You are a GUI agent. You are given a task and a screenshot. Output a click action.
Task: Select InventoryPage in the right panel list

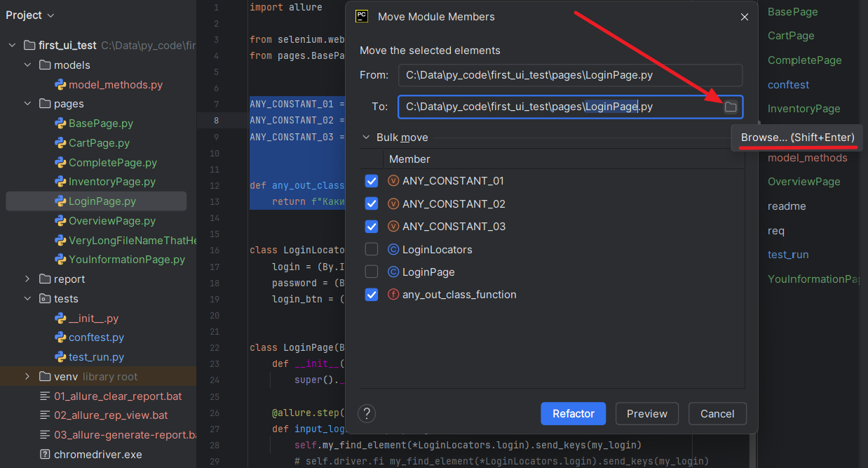coord(803,109)
